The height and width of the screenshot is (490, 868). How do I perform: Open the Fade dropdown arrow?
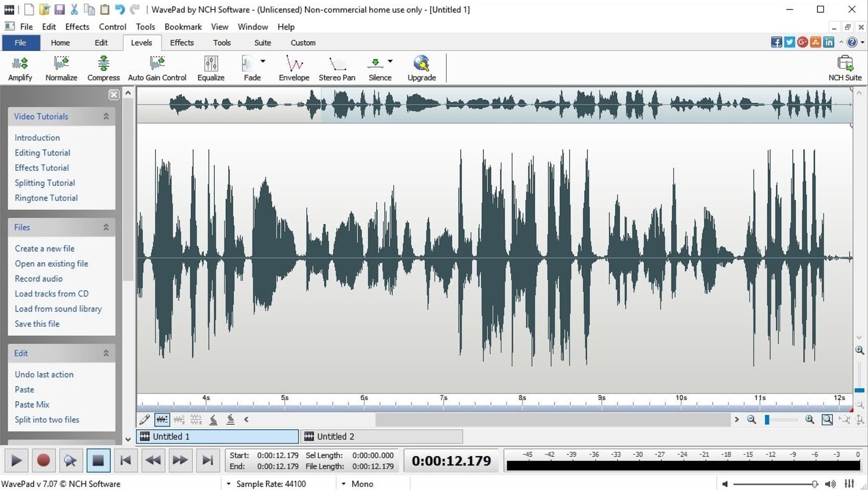263,61
